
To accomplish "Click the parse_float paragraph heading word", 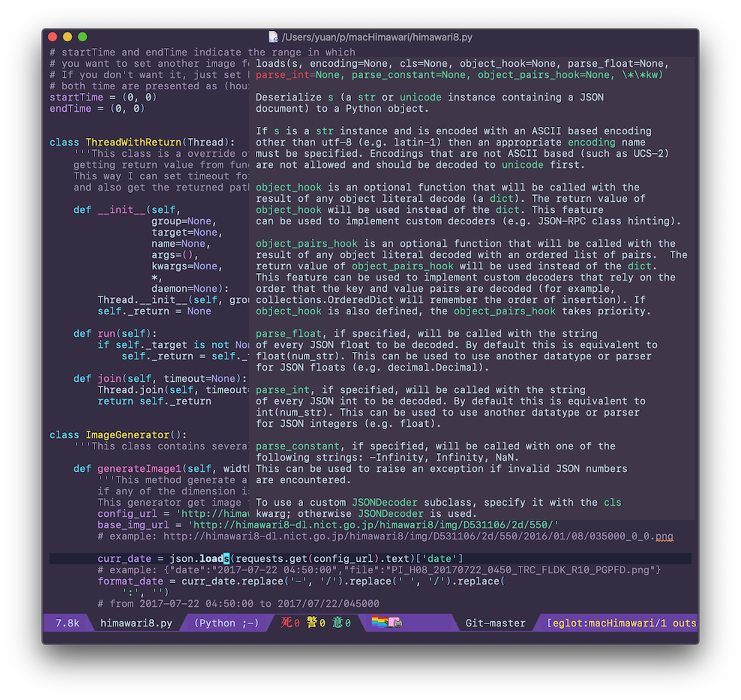I will [x=289, y=334].
